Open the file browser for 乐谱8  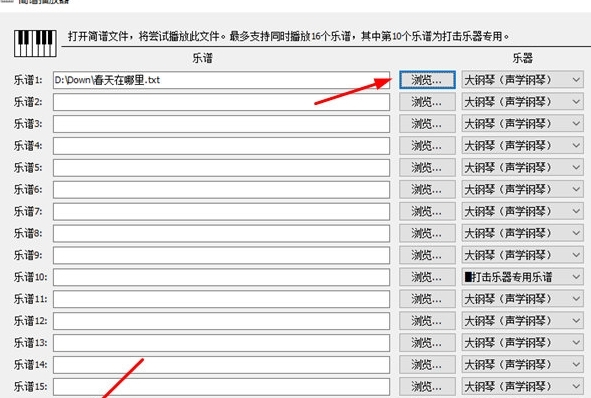[x=427, y=233]
